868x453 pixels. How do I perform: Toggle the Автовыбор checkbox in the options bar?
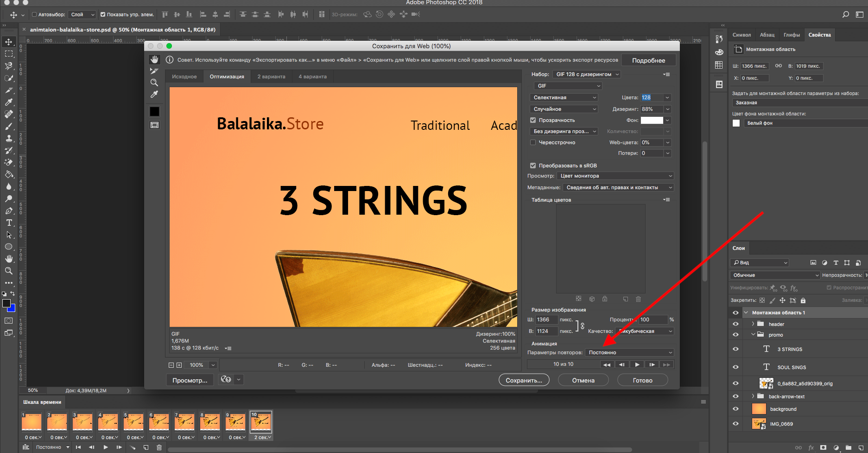pos(34,14)
